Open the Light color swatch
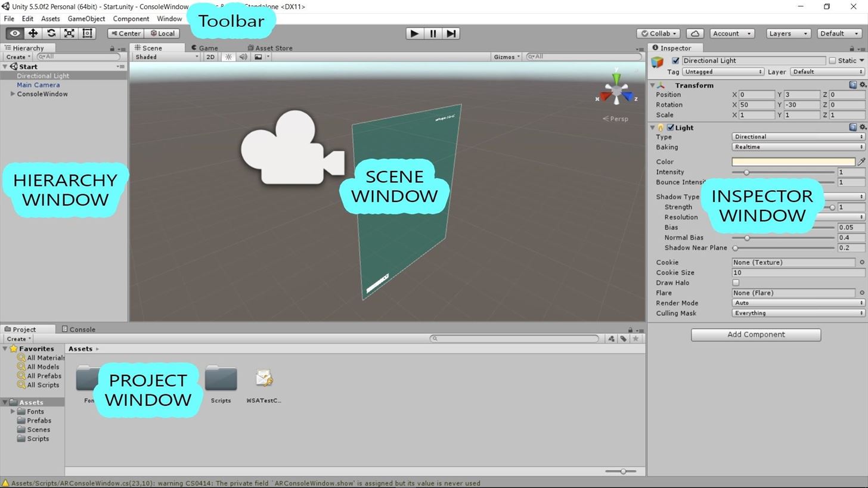 tap(793, 161)
